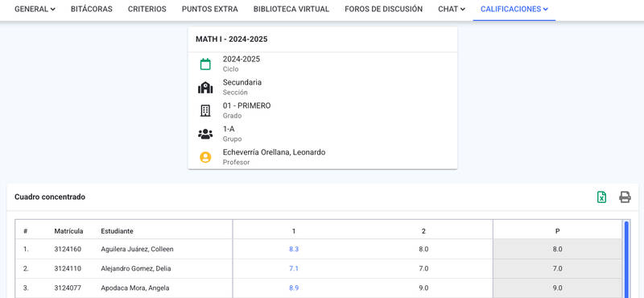The width and height of the screenshot is (644, 298).
Task: Open FOROS DE DISCUSIÓN
Action: (384, 9)
